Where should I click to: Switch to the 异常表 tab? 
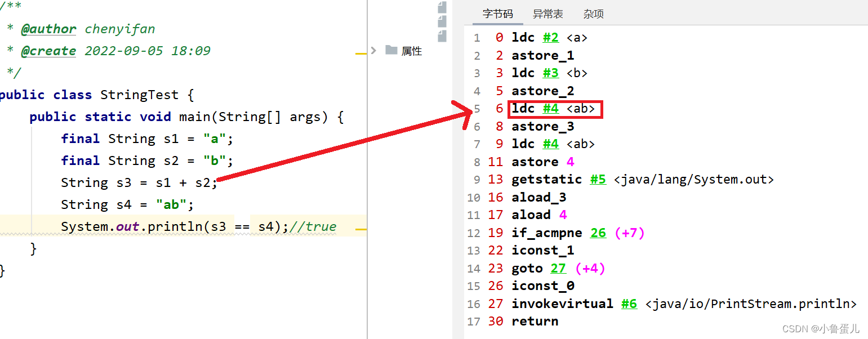click(547, 14)
